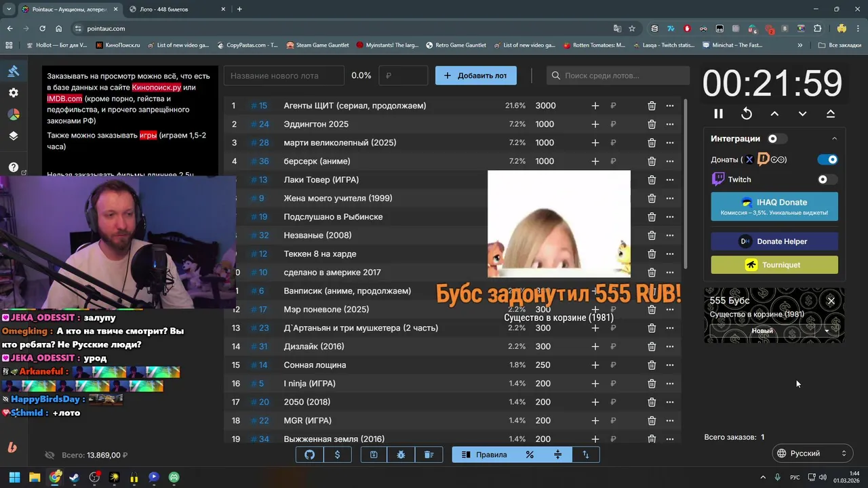Open the settings gear in left sidebar
868x488 pixels.
click(14, 93)
